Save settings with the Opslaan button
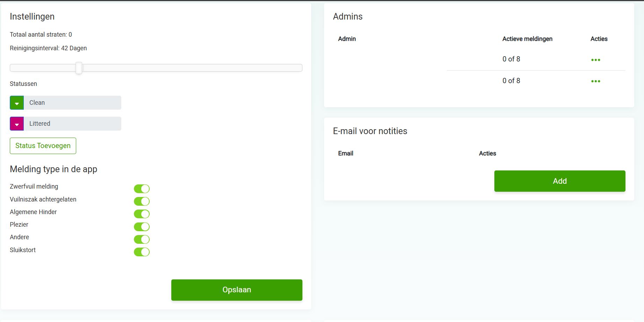Image resolution: width=644 pixels, height=322 pixels. pyautogui.click(x=237, y=290)
